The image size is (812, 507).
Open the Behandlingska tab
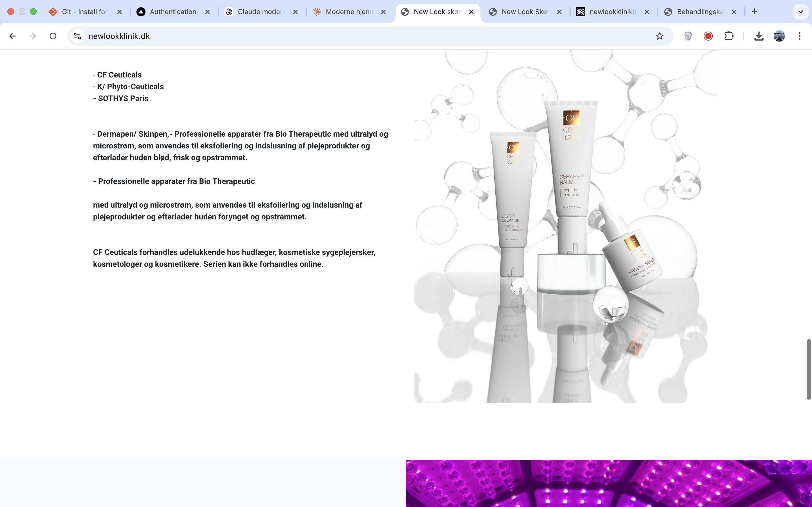[x=700, y=12]
